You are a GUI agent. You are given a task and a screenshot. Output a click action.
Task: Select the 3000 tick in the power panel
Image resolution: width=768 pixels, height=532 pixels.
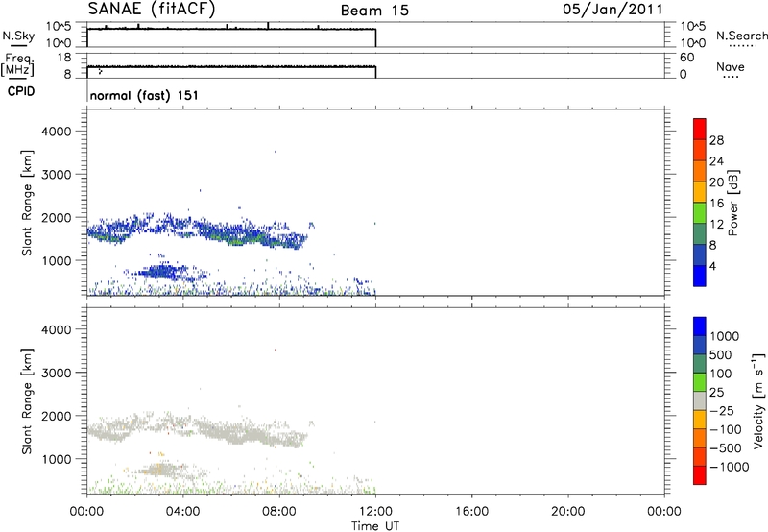click(56, 175)
